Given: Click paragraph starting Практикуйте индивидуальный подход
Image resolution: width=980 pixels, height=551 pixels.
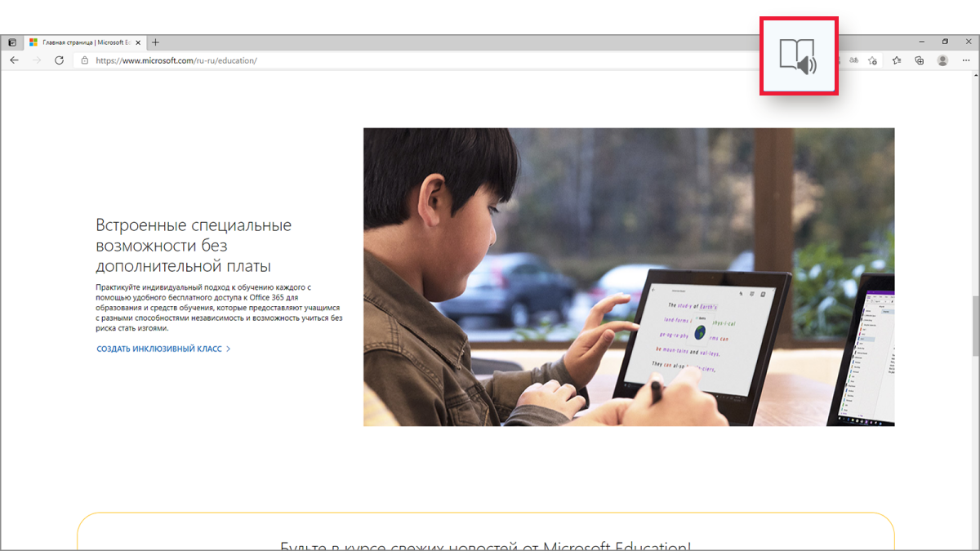Looking at the screenshot, I should pyautogui.click(x=219, y=308).
